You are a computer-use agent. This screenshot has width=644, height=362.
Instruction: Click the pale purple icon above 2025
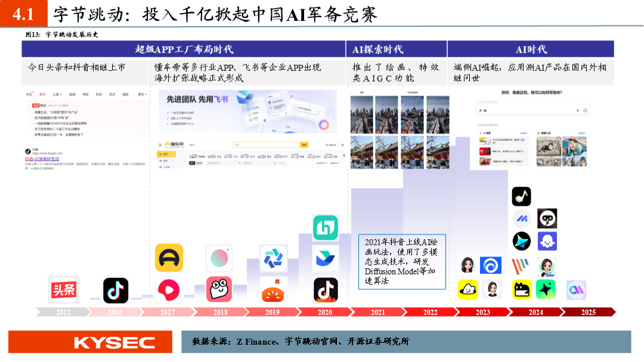(x=576, y=290)
